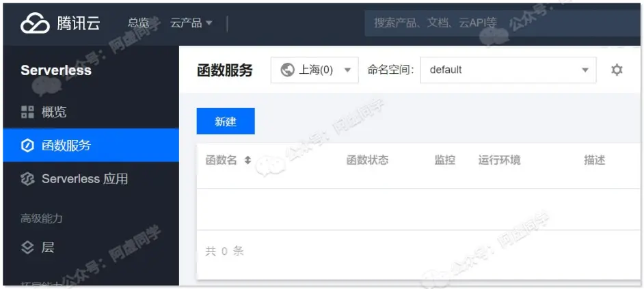Click the 函数状态 column header
Viewport: 644px width, 289px height.
click(367, 160)
